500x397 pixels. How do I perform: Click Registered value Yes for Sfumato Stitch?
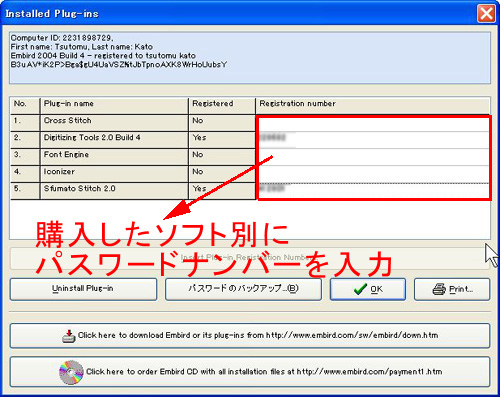tap(199, 189)
